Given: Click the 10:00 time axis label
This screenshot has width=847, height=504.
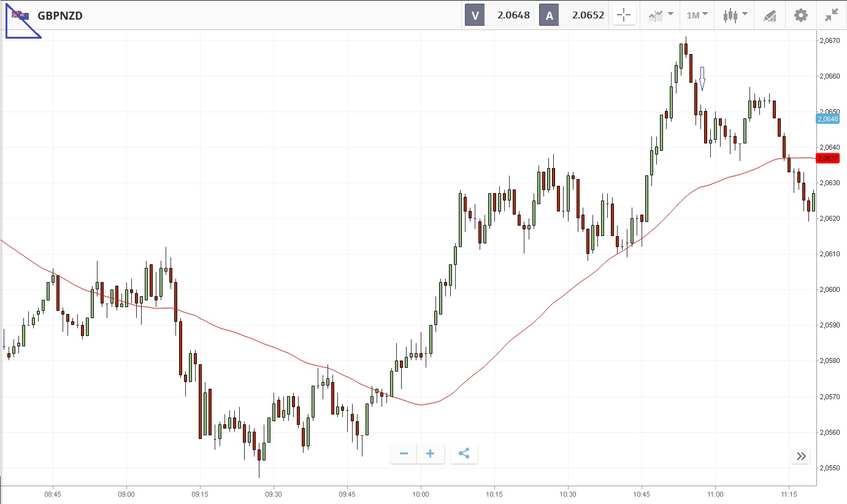Looking at the screenshot, I should (x=420, y=493).
